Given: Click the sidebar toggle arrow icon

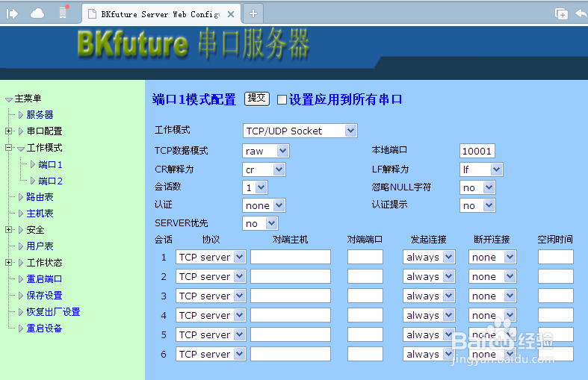Looking at the screenshot, I should click(12, 14).
